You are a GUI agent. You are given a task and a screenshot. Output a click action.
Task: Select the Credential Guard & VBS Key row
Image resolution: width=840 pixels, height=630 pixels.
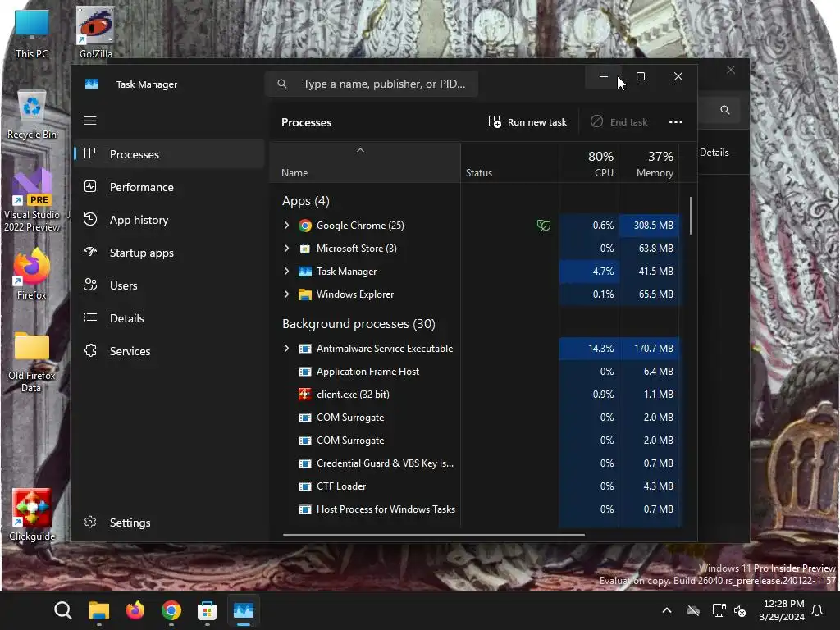(475, 463)
